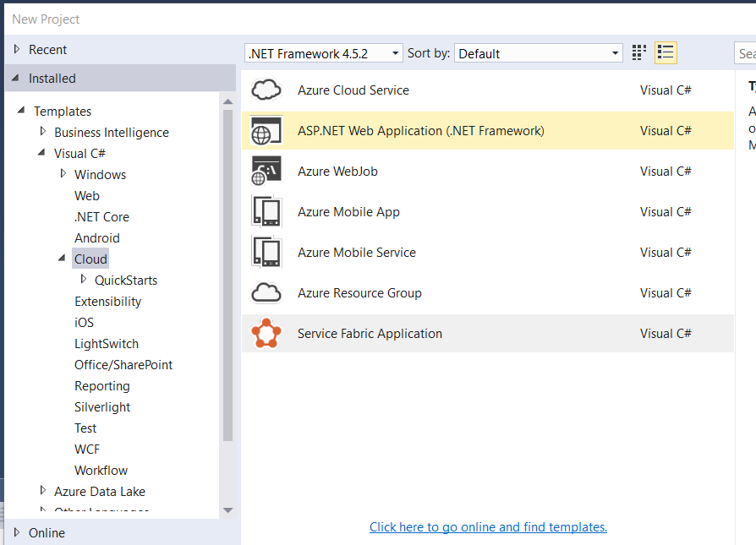Expand the Windows node arrow
This screenshot has height=545, width=756.
[x=63, y=173]
